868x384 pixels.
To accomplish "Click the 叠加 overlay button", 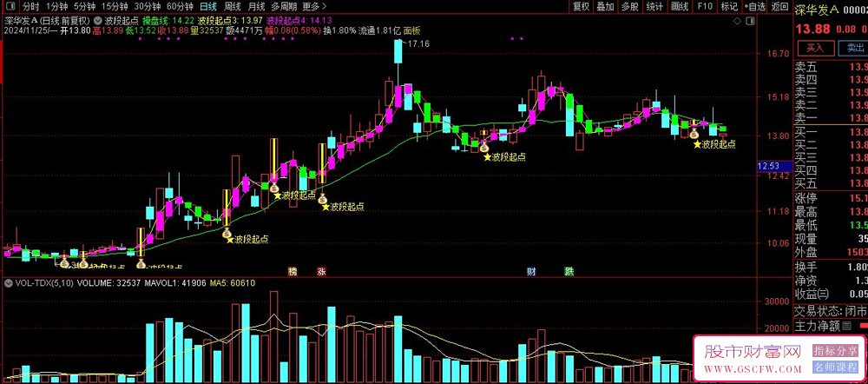I will click(605, 7).
